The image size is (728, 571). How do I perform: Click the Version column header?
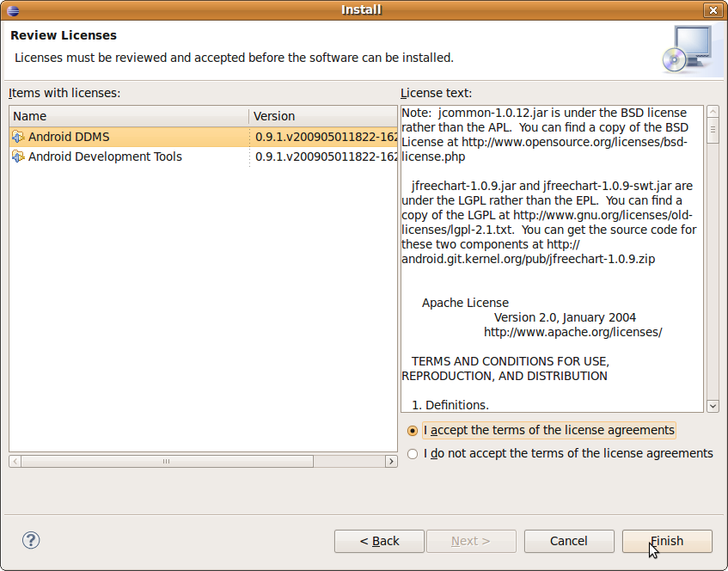[324, 116]
